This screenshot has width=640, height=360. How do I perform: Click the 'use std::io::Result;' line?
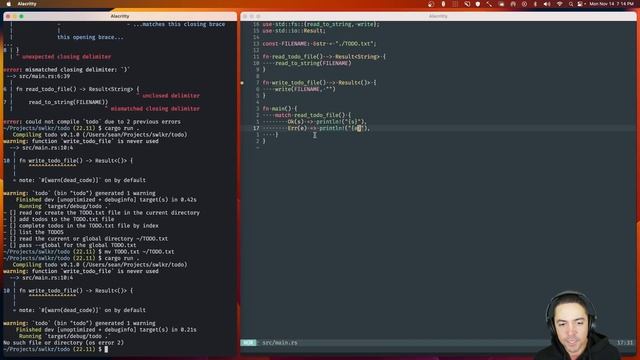tap(294, 31)
